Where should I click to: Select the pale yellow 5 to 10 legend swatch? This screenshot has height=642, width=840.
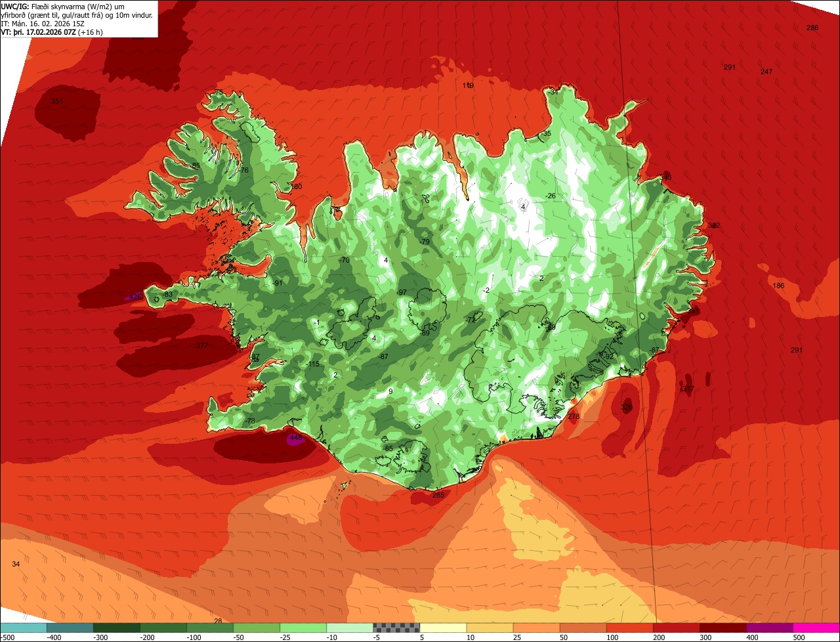click(x=443, y=628)
